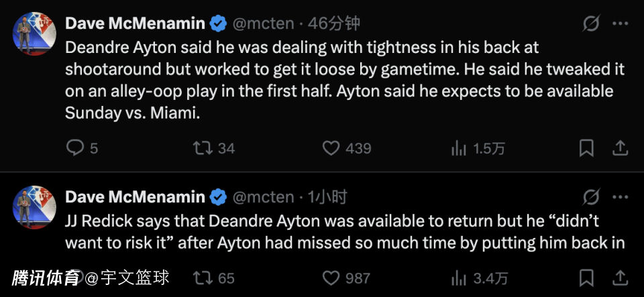The image size is (644, 297).
Task: Open Grok icon on first tweet
Action: 591,24
